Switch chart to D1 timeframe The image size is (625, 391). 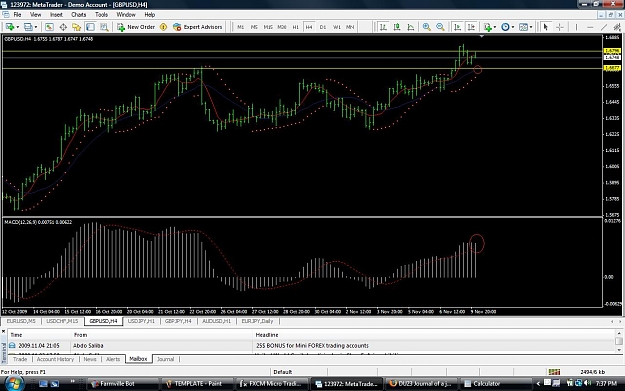[323, 27]
